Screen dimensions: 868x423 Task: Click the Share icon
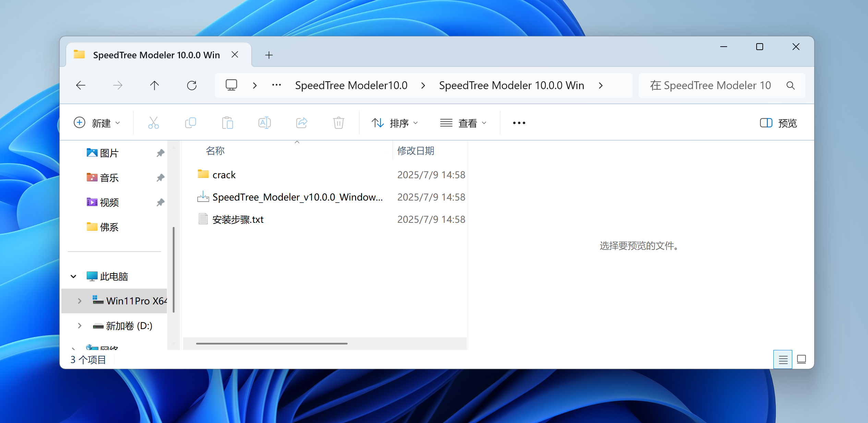[x=301, y=123]
